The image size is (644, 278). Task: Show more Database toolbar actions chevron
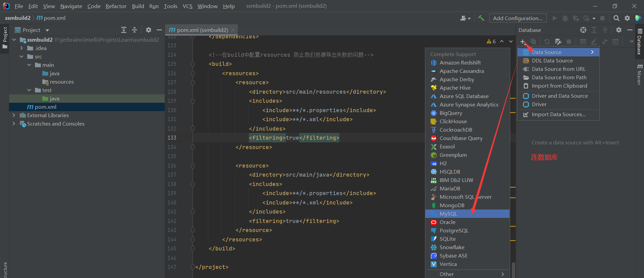(x=632, y=41)
